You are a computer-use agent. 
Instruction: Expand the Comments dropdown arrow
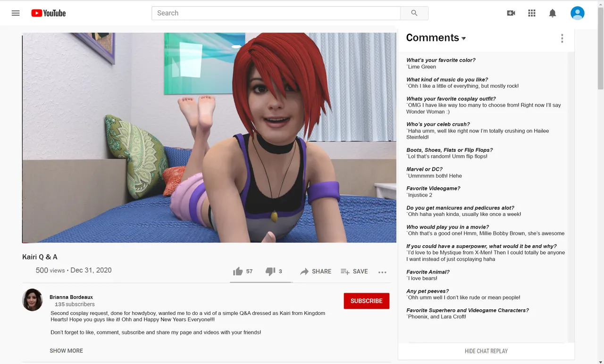(x=464, y=38)
